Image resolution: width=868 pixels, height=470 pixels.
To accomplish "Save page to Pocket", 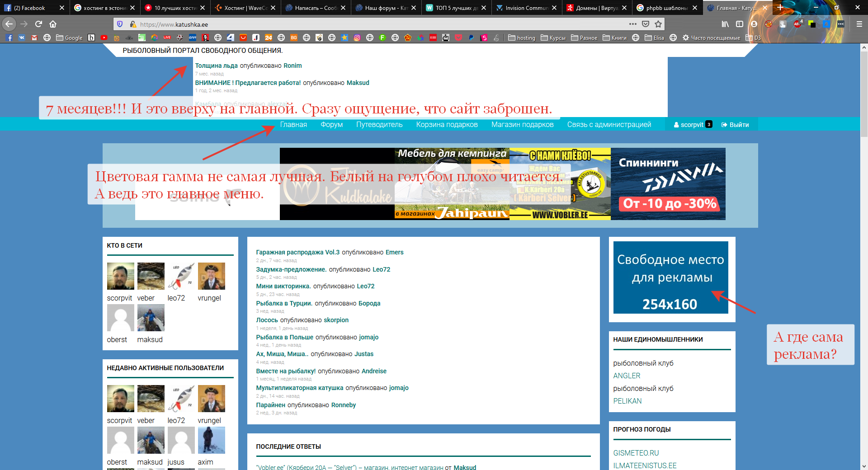I will pyautogui.click(x=646, y=24).
